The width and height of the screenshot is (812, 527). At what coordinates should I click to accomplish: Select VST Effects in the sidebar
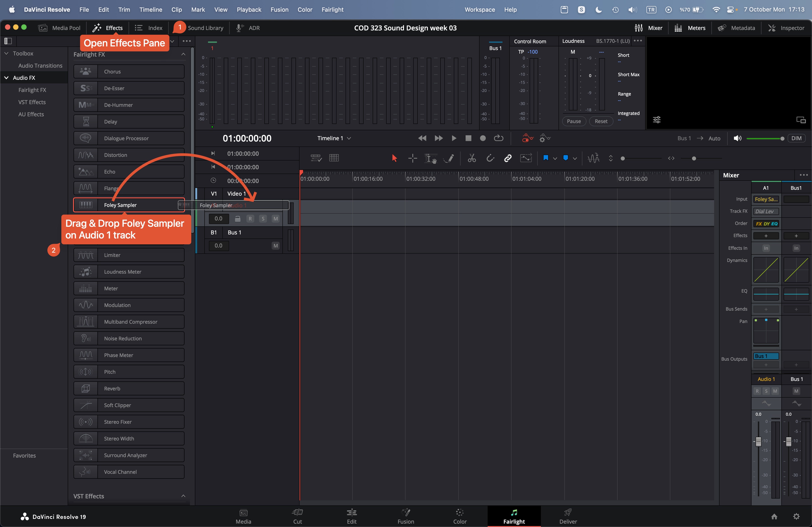(32, 102)
